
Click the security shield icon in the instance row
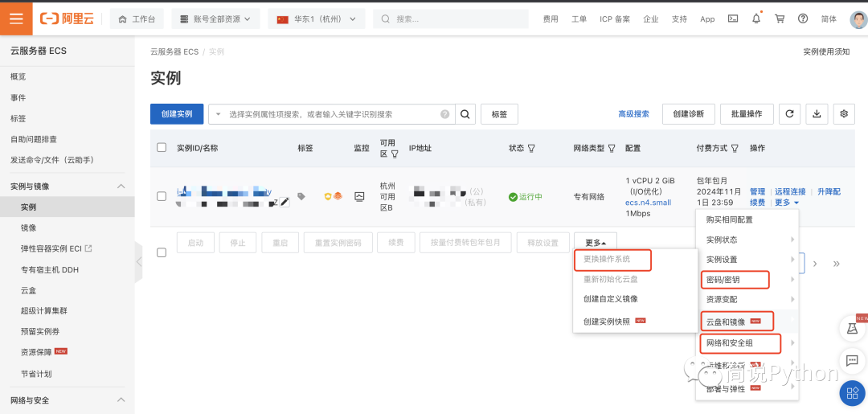pyautogui.click(x=328, y=196)
